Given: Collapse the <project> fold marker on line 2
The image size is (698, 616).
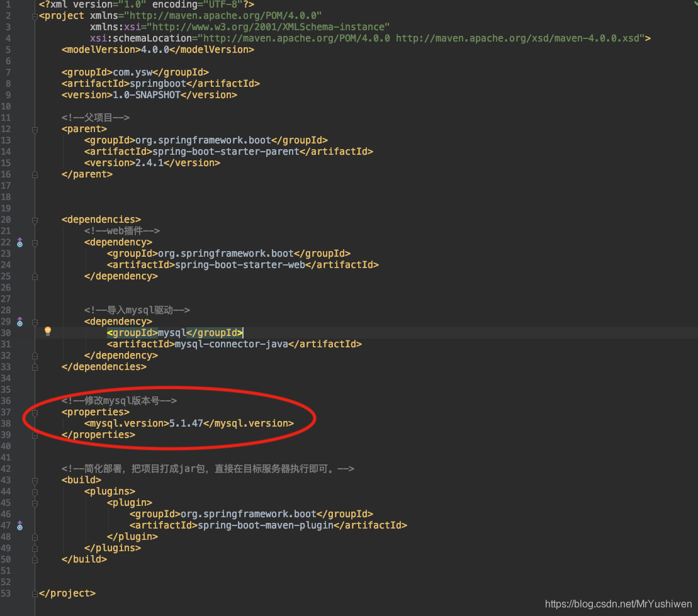Looking at the screenshot, I should 35,17.
